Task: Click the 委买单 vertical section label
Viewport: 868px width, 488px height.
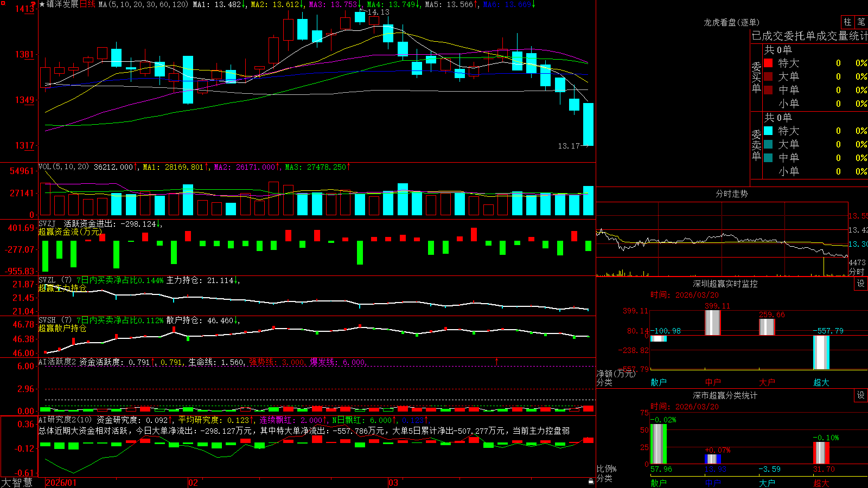Action: (x=756, y=78)
